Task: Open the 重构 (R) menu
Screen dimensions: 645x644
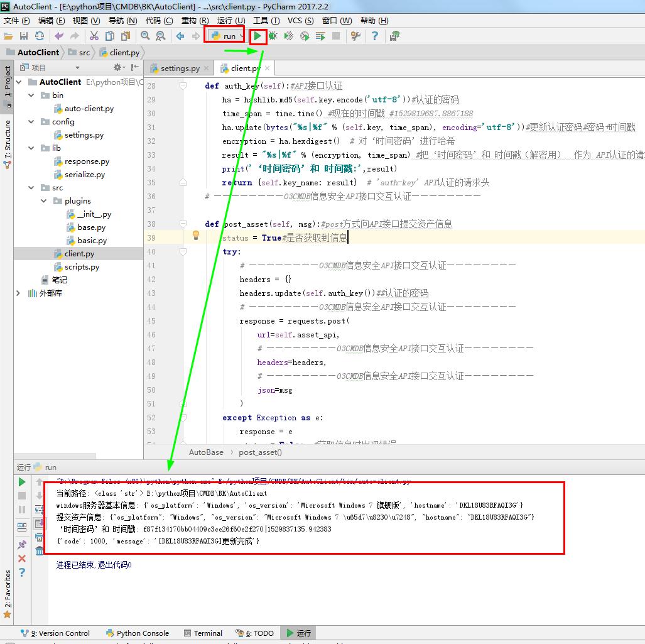Action: [x=195, y=21]
